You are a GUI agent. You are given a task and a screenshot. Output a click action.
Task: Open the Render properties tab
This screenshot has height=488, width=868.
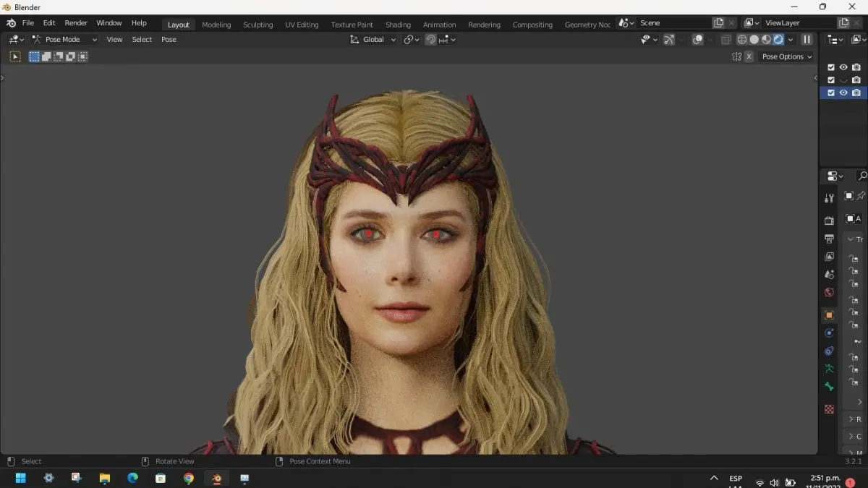[x=830, y=221]
